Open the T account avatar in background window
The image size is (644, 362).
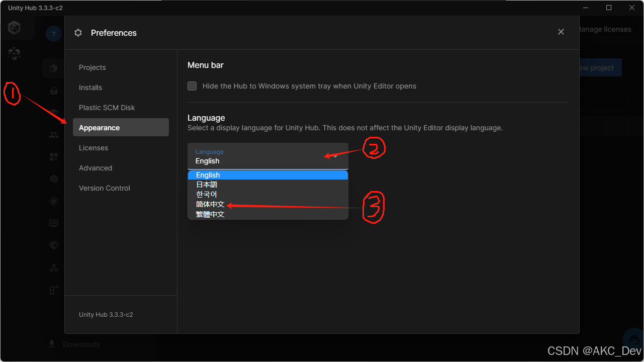pyautogui.click(x=53, y=34)
